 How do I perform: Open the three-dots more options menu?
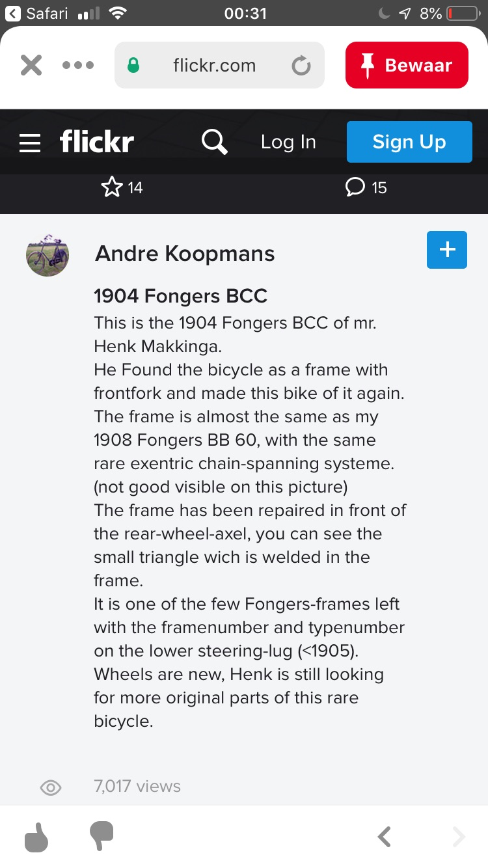(78, 65)
